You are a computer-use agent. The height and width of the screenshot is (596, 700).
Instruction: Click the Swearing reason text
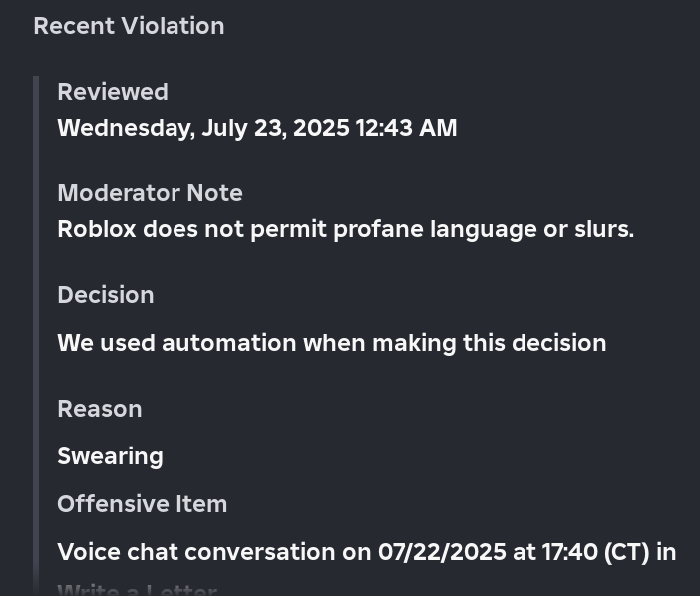click(x=110, y=457)
